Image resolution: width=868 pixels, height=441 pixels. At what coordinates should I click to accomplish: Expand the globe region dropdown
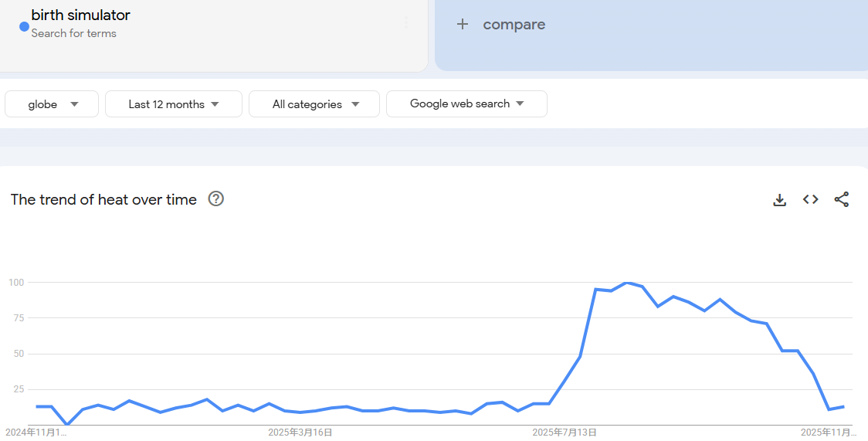pyautogui.click(x=52, y=104)
